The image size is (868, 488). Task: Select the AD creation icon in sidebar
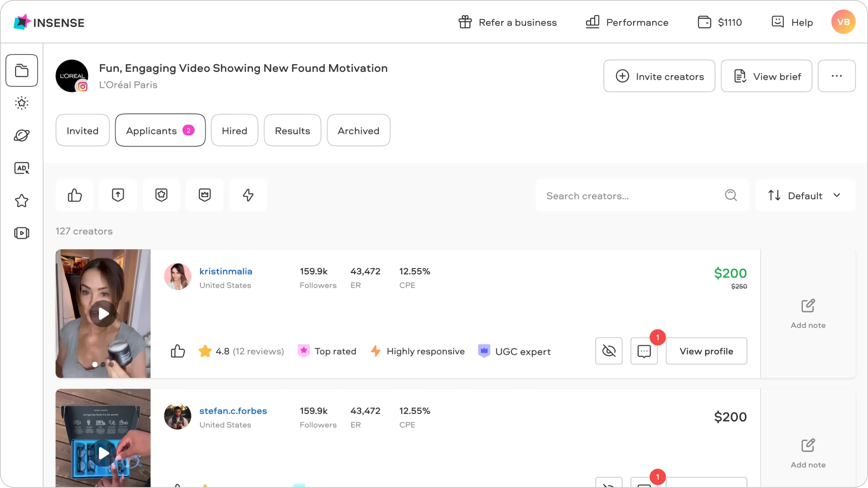pyautogui.click(x=22, y=168)
